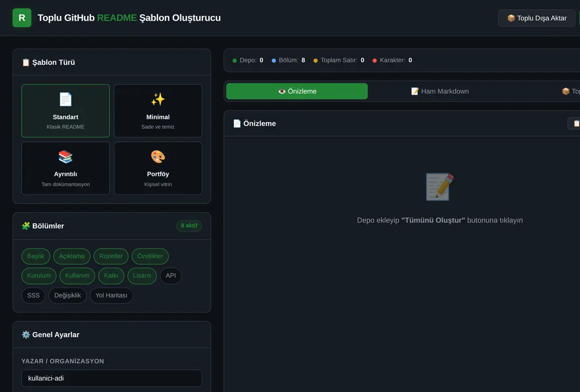Select the Ayrıntılı template card
The image size is (580, 392).
(65, 168)
